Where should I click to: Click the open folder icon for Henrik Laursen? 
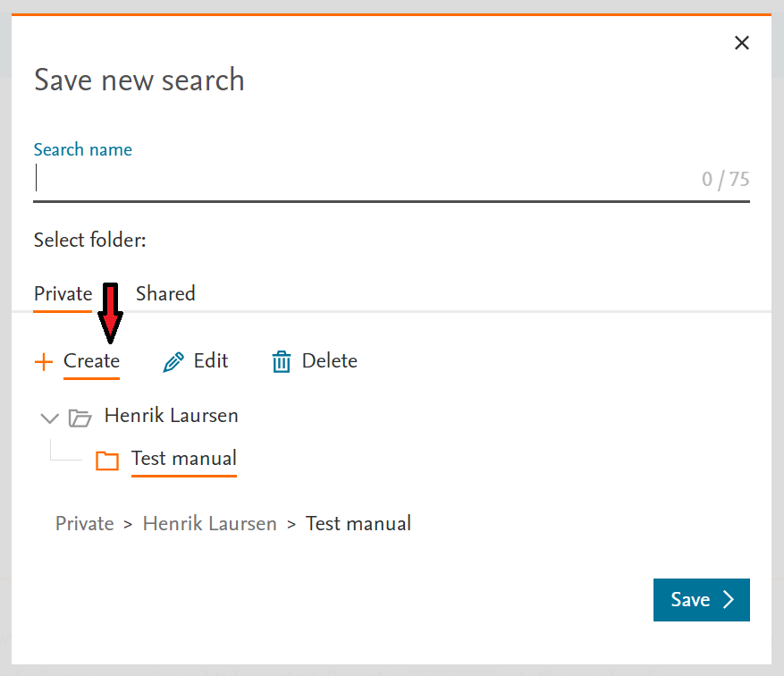click(x=80, y=418)
